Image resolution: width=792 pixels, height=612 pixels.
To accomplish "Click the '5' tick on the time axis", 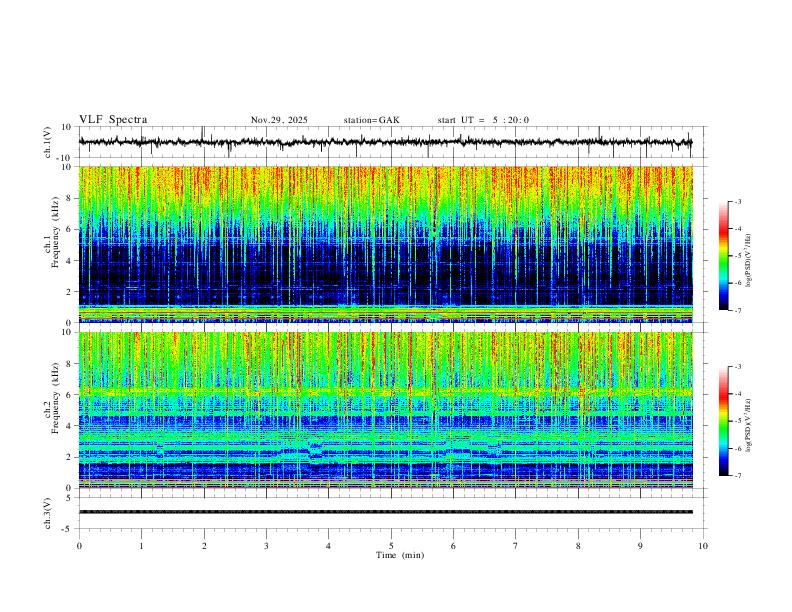I will click(x=391, y=546).
